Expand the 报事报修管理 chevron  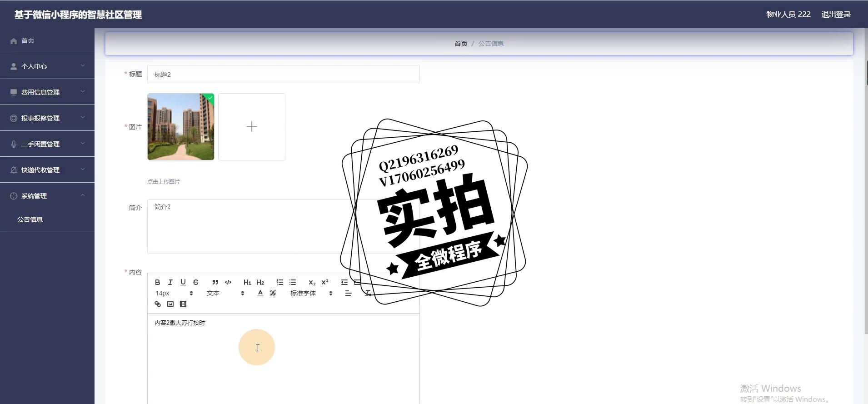coord(83,118)
